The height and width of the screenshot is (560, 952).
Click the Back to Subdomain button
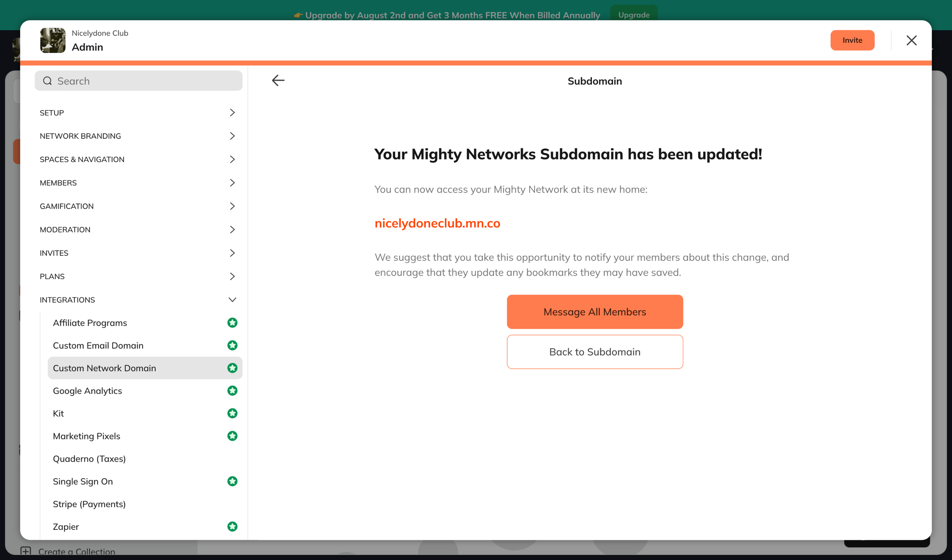click(x=595, y=352)
